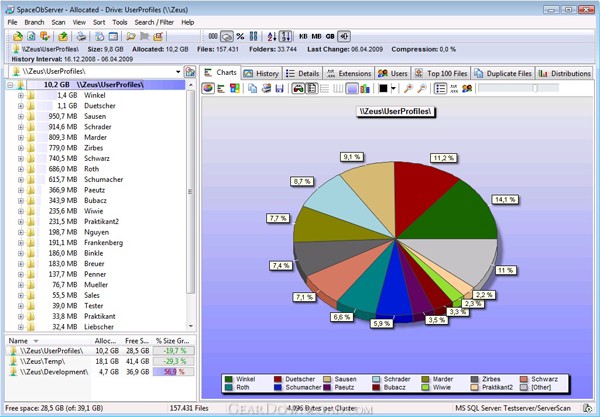
Task: Toggle the 3D glasses chart view button
Action: pyautogui.click(x=298, y=89)
